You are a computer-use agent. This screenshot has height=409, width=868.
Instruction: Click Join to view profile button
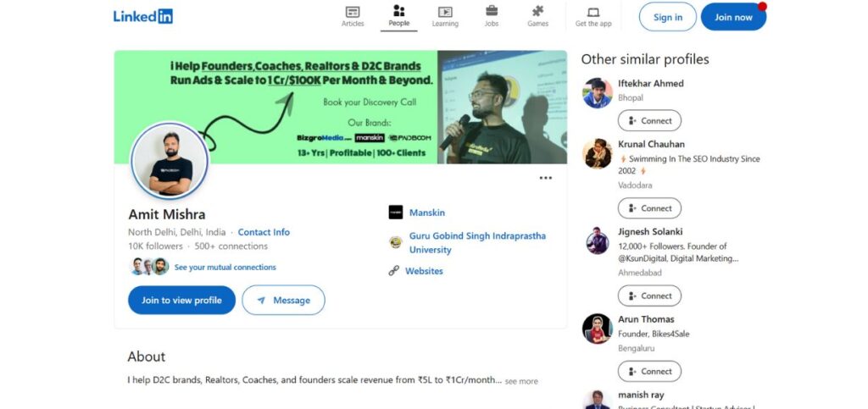click(x=181, y=300)
